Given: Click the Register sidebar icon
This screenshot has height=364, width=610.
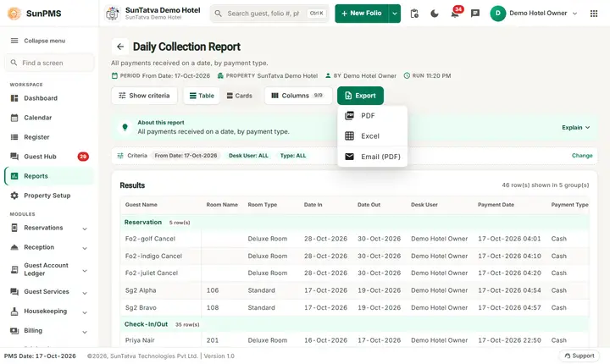Looking at the screenshot, I should point(14,137).
